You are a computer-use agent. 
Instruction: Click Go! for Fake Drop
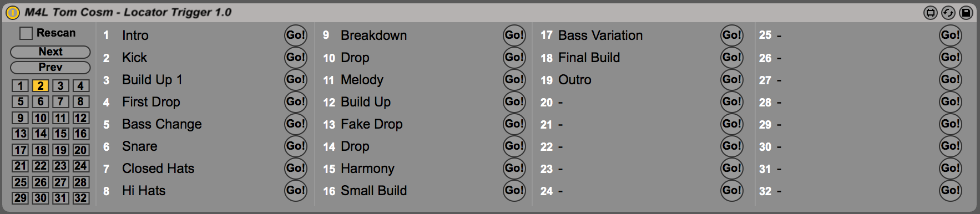[x=514, y=124]
